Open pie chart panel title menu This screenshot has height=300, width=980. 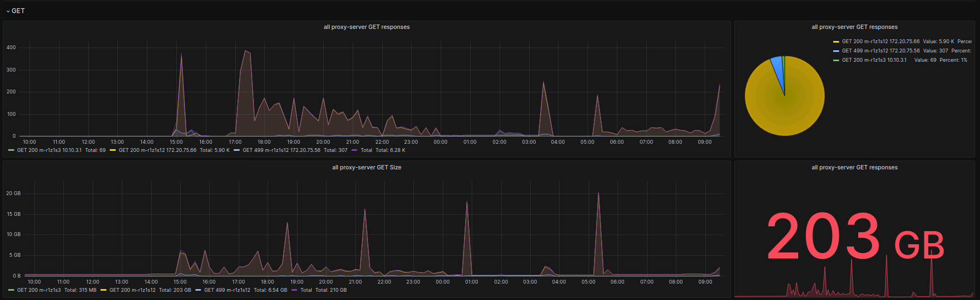pos(854,27)
